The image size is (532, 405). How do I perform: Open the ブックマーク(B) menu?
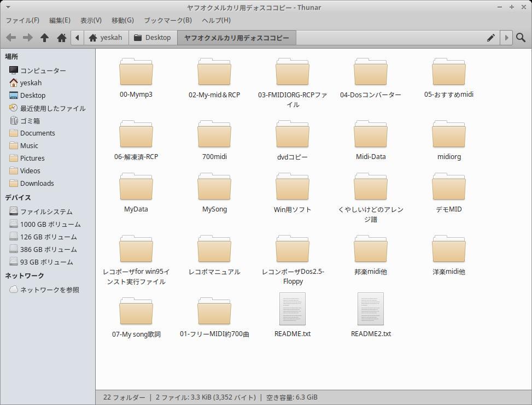point(167,20)
